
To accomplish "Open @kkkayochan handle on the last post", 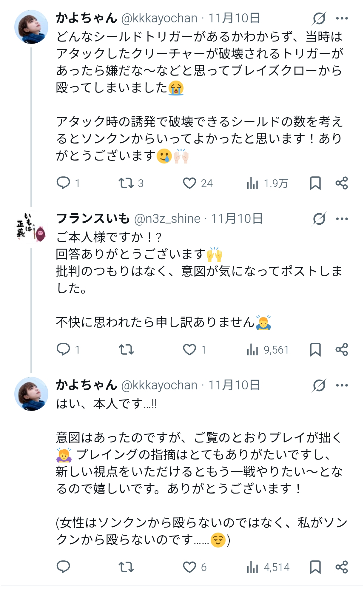I will (159, 385).
